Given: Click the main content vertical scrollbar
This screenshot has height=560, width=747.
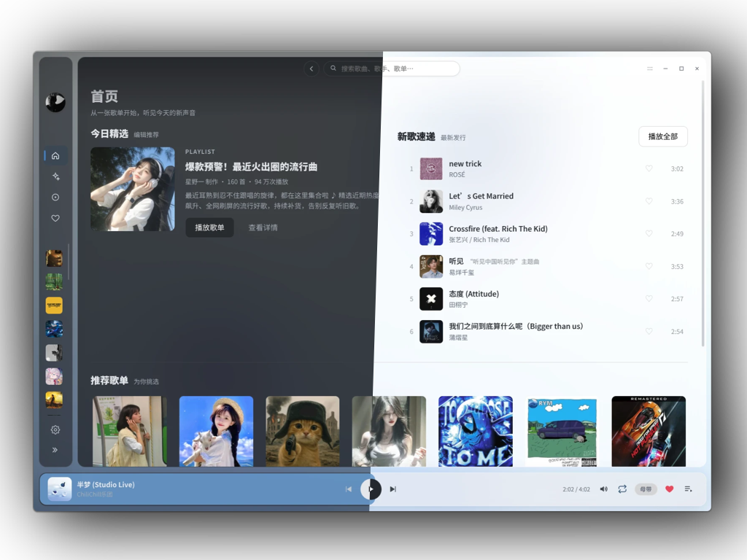Looking at the screenshot, I should click(x=703, y=214).
